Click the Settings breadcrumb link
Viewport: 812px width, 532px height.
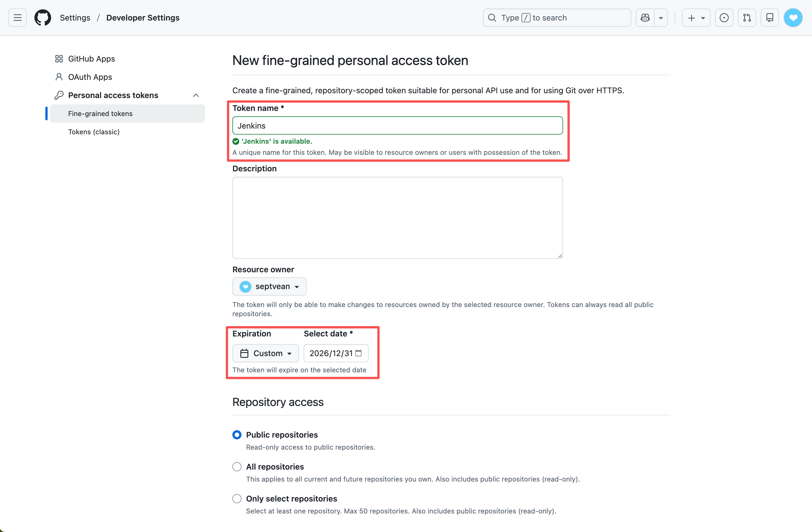75,18
